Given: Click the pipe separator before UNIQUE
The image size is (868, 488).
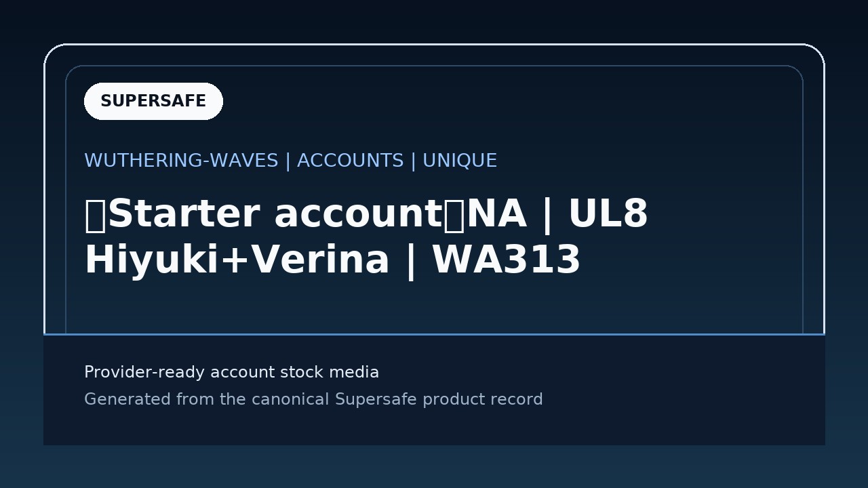Looking at the screenshot, I should [413, 161].
